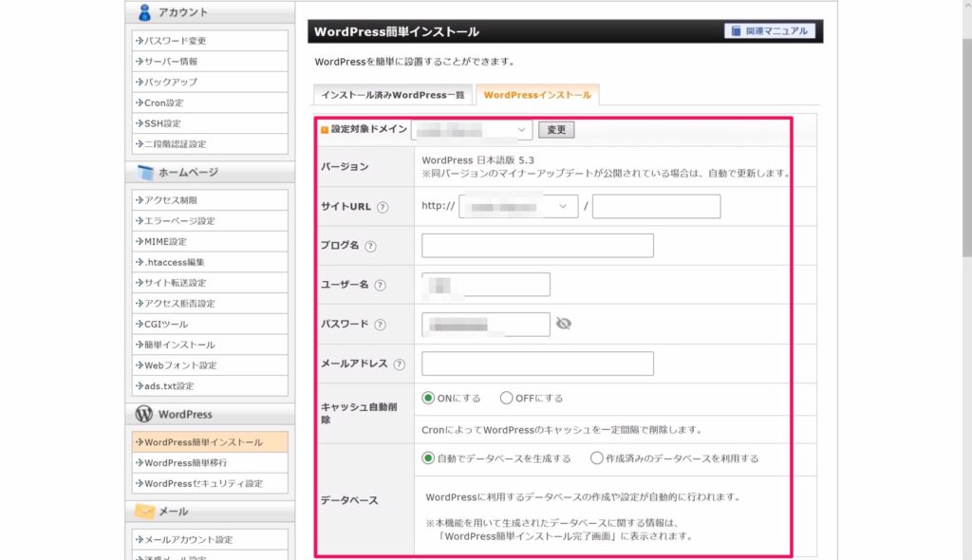Open MIME設定 in sidebar

pyautogui.click(x=210, y=241)
